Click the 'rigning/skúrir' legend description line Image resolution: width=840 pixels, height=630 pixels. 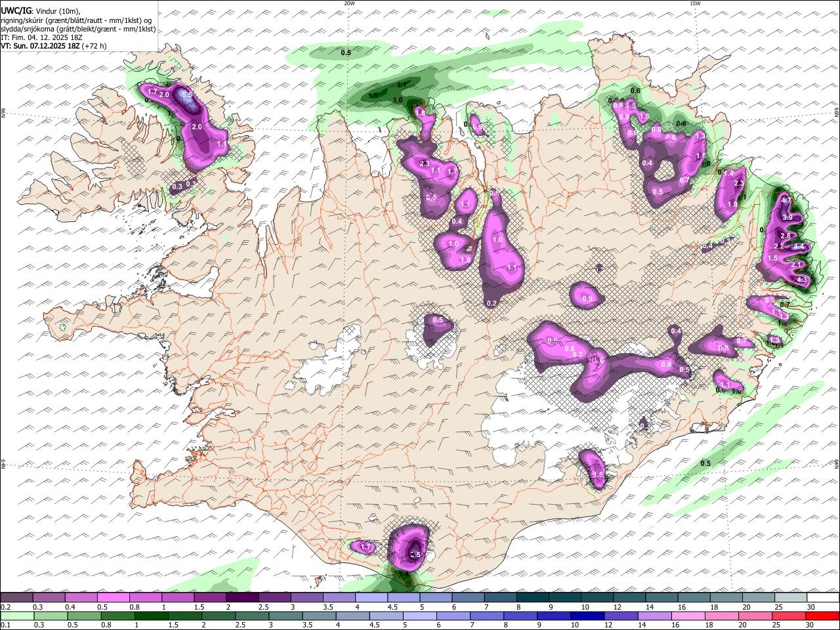pyautogui.click(x=76, y=20)
